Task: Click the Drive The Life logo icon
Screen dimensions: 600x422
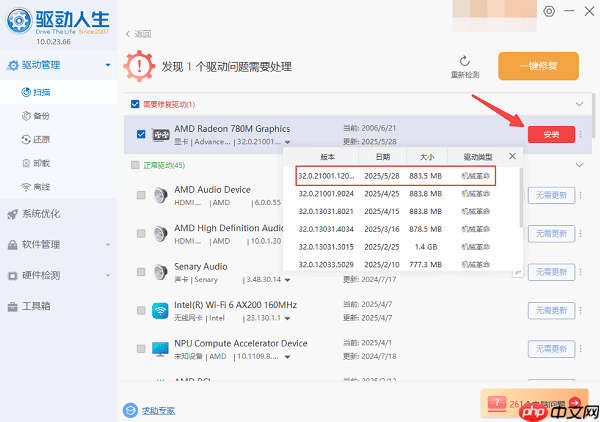Action: 19,21
